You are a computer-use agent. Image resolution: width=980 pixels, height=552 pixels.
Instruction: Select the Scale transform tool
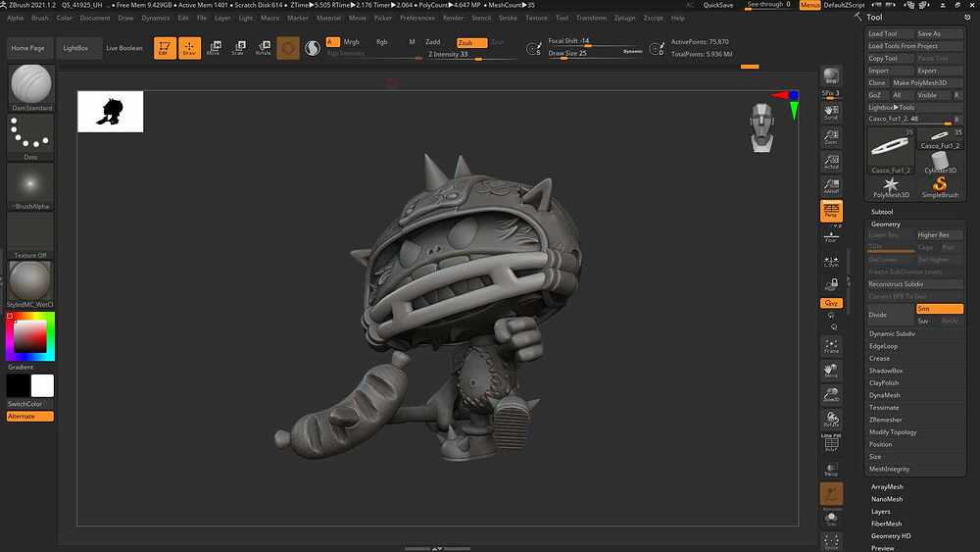(238, 48)
